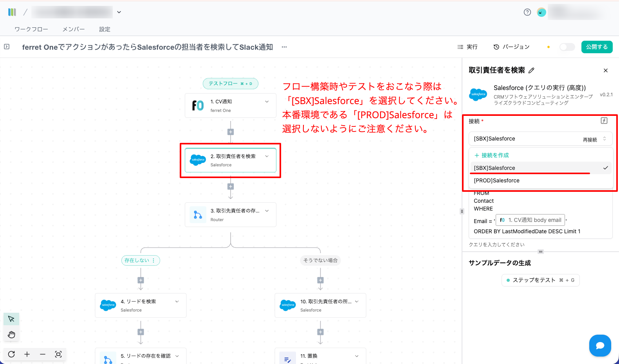Image resolution: width=619 pixels, height=364 pixels.
Task: Click the Salesforce logo on step 10
Action: 288,305
